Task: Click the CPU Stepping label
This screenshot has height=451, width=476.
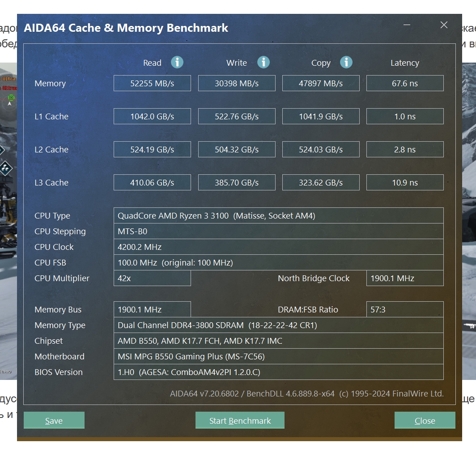Action: point(60,232)
